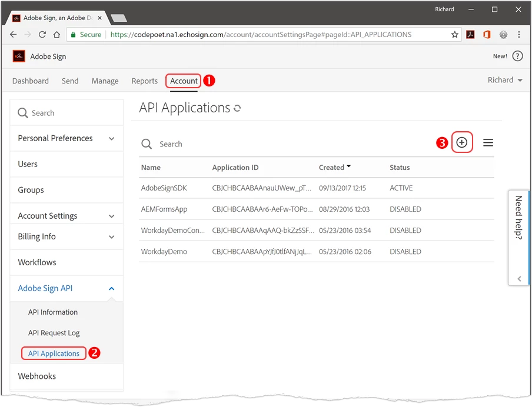Screen dimensions: 532x407
Task: Go to the Reports tab
Action: [145, 81]
